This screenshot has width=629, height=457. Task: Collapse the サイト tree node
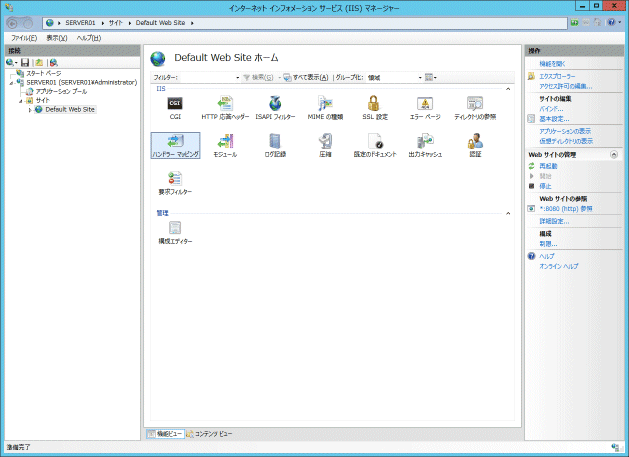click(20, 101)
